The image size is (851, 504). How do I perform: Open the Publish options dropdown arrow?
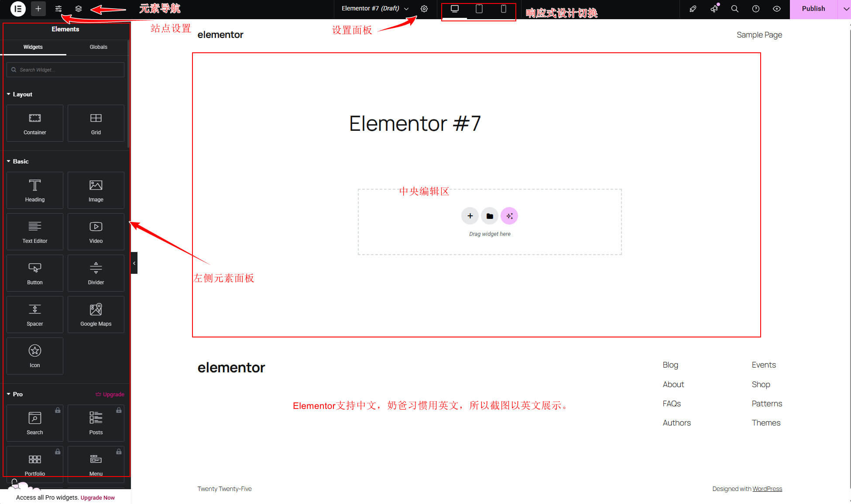(x=845, y=9)
